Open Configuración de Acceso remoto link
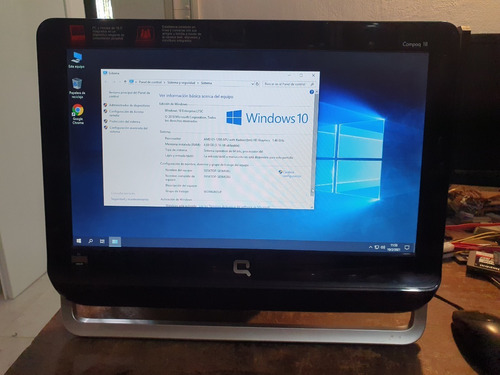 click(x=126, y=113)
